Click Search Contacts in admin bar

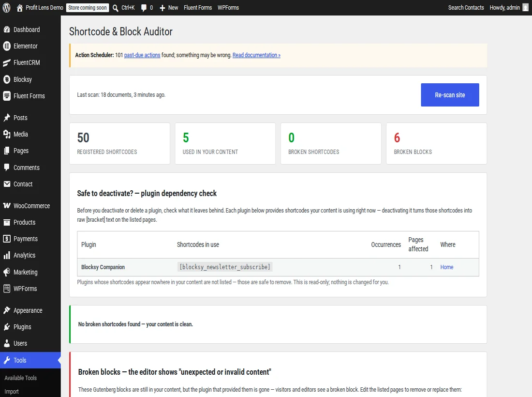466,7
